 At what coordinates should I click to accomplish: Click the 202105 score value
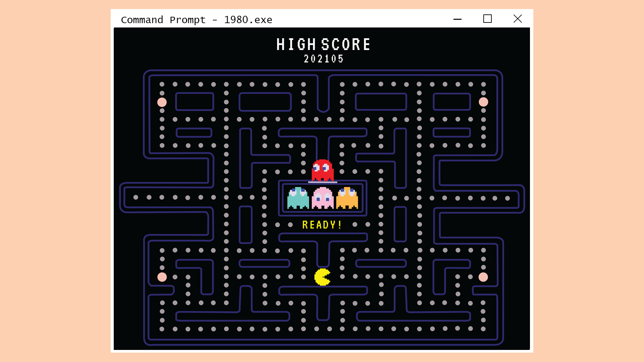pos(324,59)
